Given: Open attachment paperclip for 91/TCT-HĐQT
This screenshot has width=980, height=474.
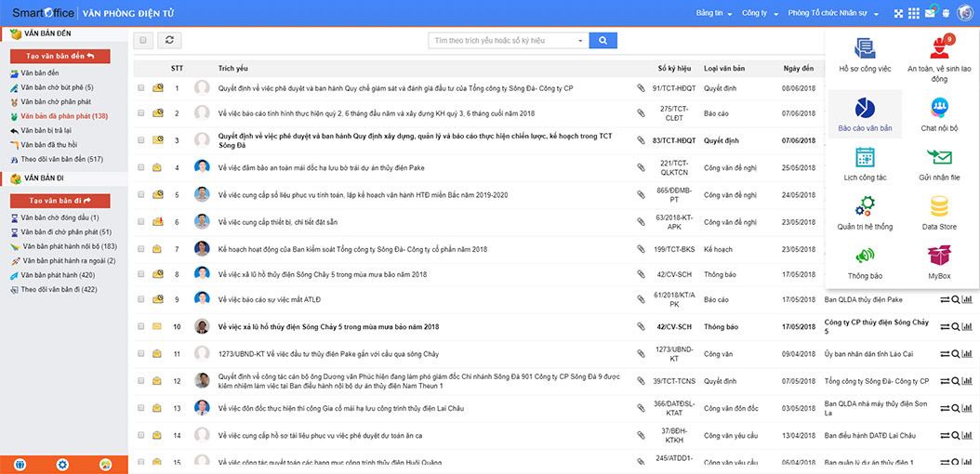Looking at the screenshot, I should pyautogui.click(x=641, y=88).
